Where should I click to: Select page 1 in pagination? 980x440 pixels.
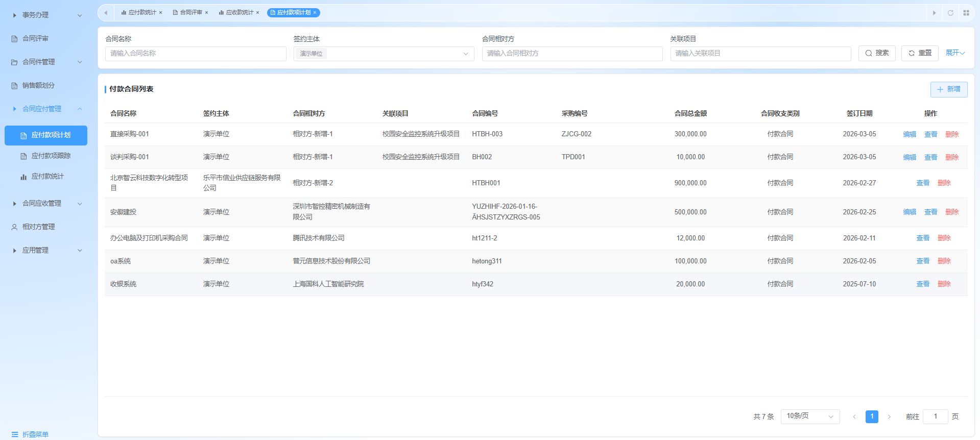(x=872, y=417)
